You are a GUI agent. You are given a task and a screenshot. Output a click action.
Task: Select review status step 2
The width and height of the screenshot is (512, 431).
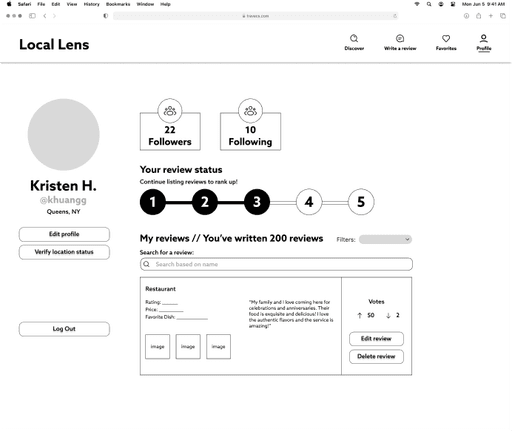[x=205, y=202]
